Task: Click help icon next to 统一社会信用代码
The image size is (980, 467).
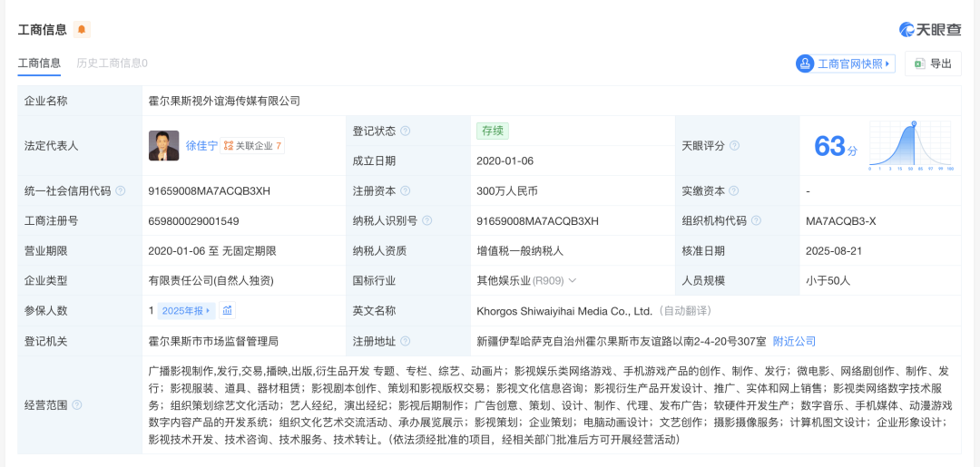Action: click(x=120, y=191)
